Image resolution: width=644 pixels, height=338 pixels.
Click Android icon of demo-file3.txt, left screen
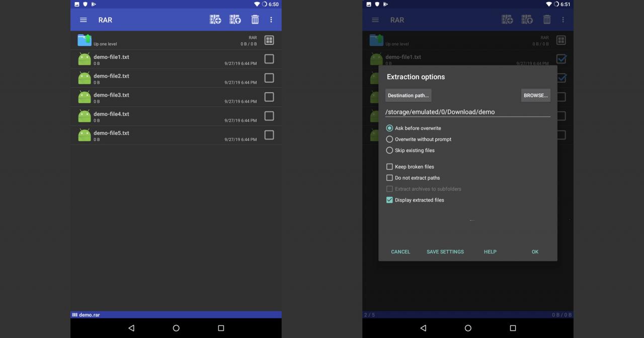85,97
